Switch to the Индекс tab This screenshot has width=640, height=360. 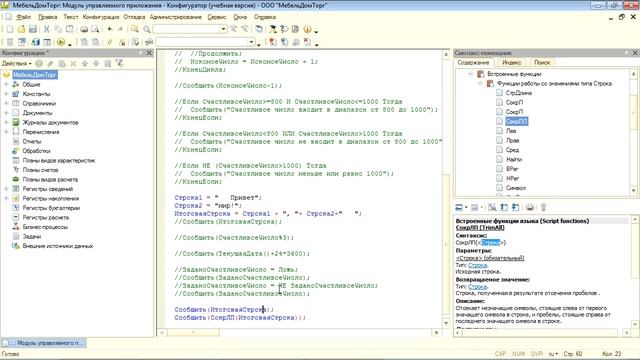[511, 62]
